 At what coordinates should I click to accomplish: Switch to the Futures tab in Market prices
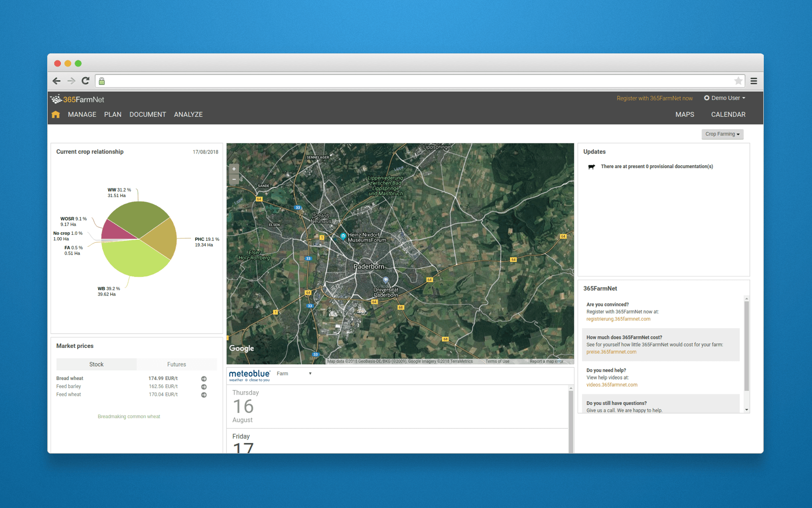(177, 364)
